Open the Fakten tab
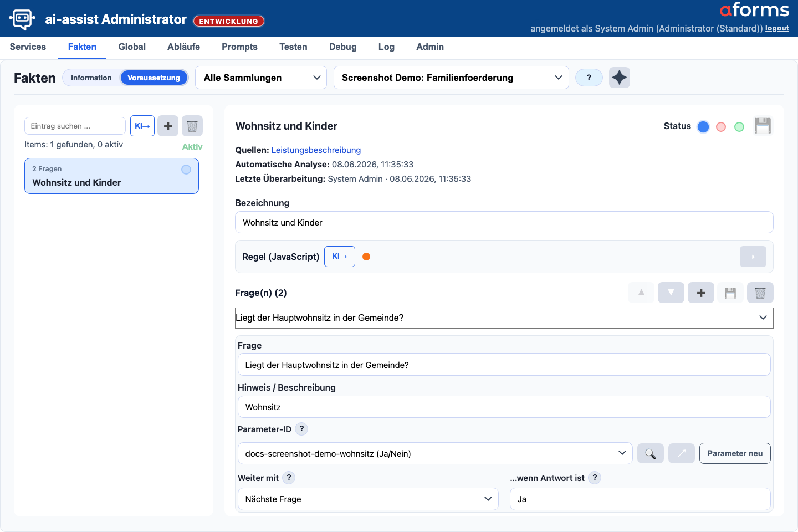Viewport: 798px width, 532px height. (82, 47)
